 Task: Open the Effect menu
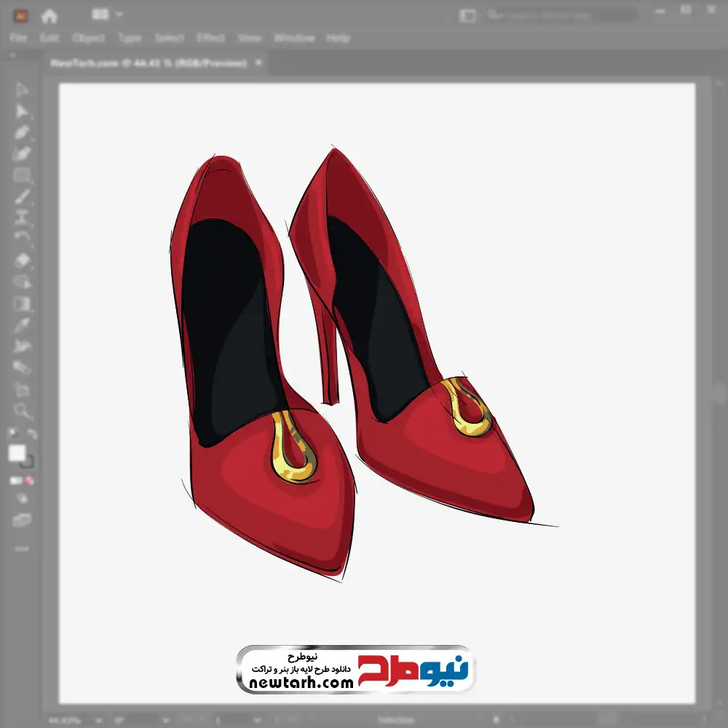click(210, 38)
